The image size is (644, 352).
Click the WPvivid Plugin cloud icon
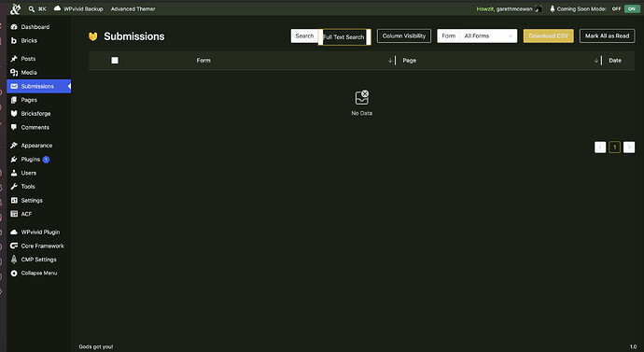click(14, 232)
